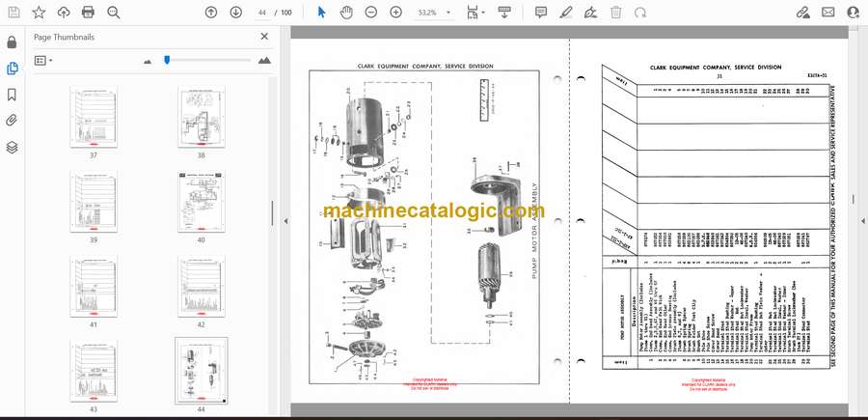The image size is (868, 420).
Task: Zoom out with the minus icon
Action: pyautogui.click(x=371, y=13)
